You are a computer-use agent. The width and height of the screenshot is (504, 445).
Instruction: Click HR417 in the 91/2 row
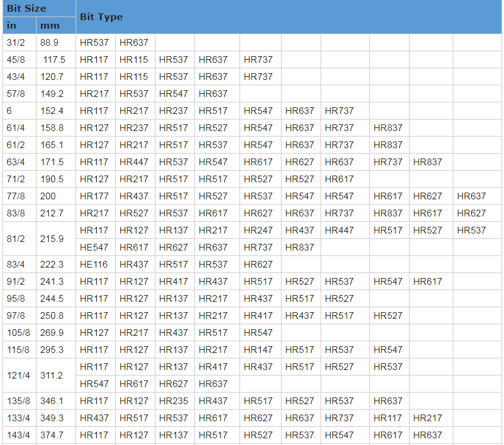(173, 282)
